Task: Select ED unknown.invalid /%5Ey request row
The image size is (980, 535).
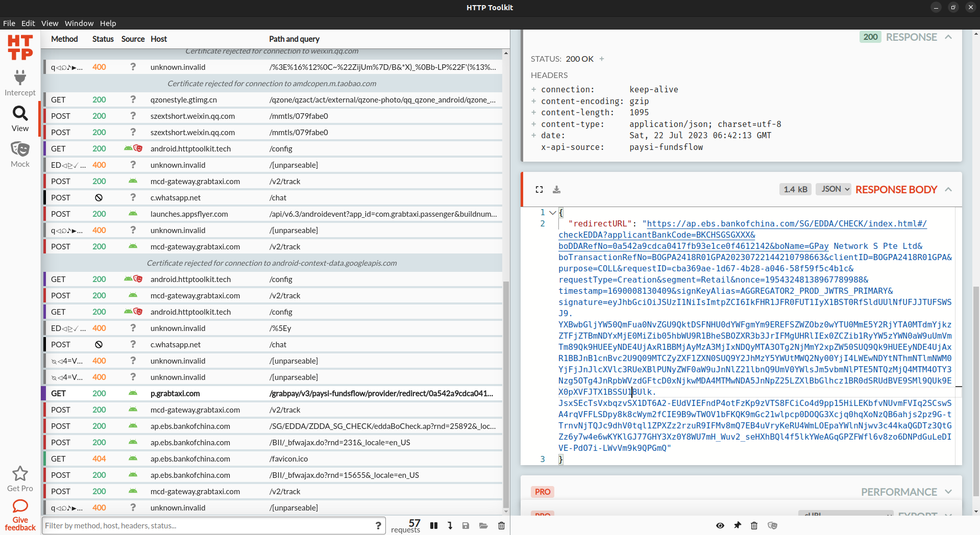Action: 272,328
